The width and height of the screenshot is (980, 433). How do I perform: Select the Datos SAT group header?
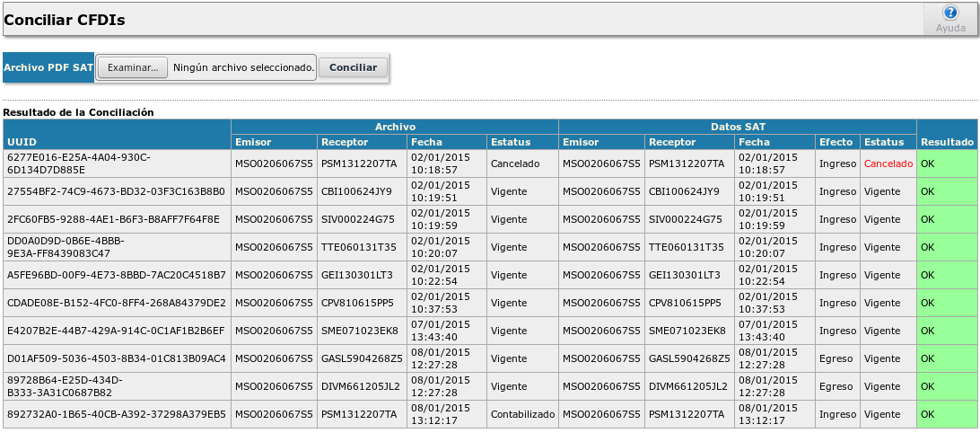(x=737, y=128)
